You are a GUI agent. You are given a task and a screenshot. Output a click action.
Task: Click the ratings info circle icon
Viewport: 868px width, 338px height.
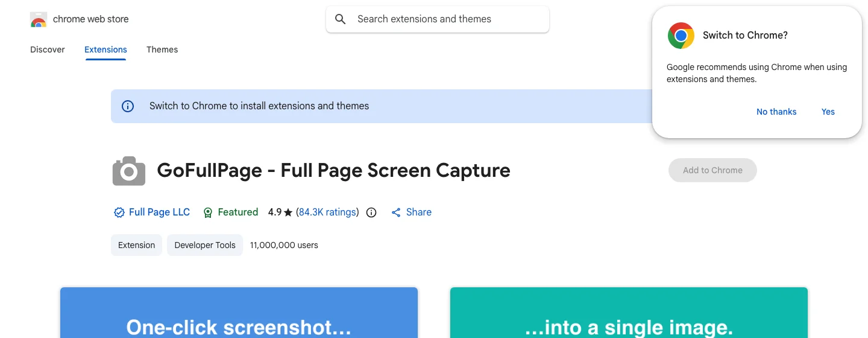click(371, 212)
